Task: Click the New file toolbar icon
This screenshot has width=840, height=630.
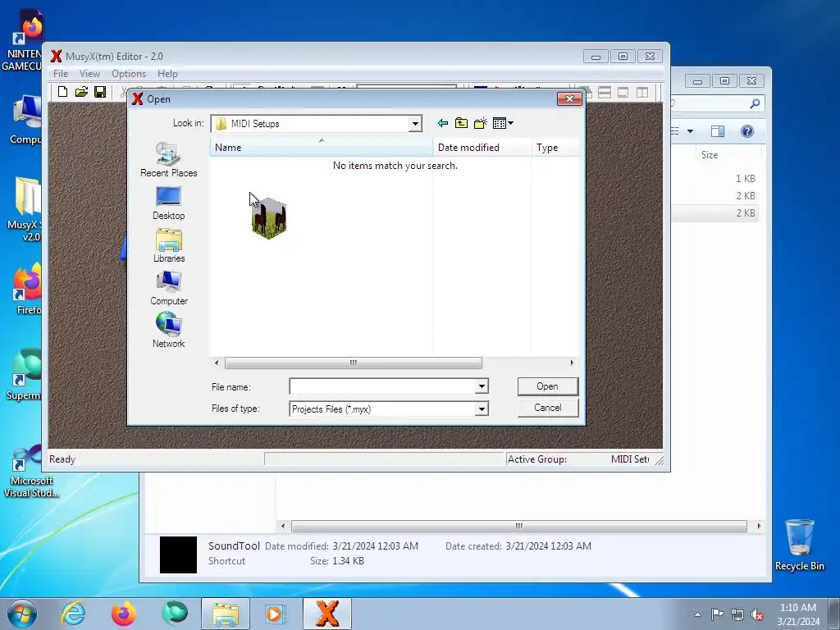Action: coord(62,92)
